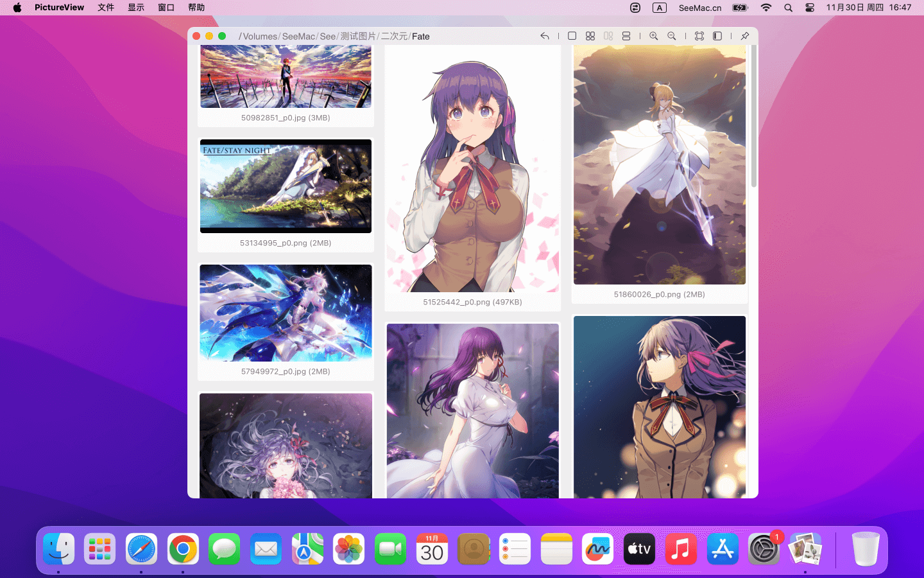Open Messages from the Dock
The width and height of the screenshot is (924, 578).
point(224,549)
